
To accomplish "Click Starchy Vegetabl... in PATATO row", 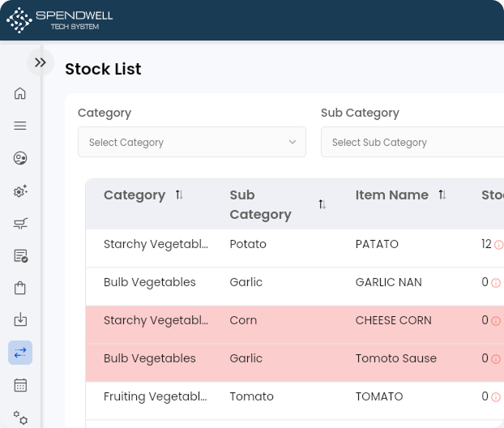I will point(156,244).
